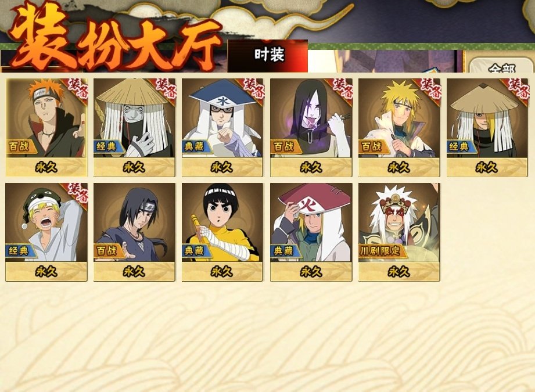
Task: Switch to the 全部 filter tab
Action: (x=501, y=67)
